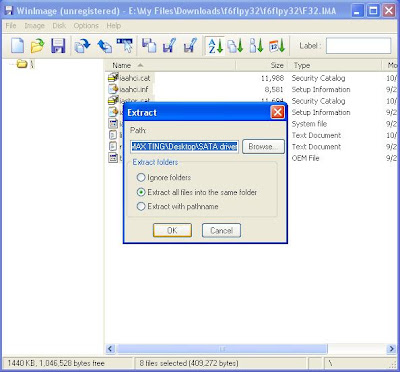Click OEM File type entry
Image resolution: width=400 pixels, height=372 pixels.
point(305,158)
